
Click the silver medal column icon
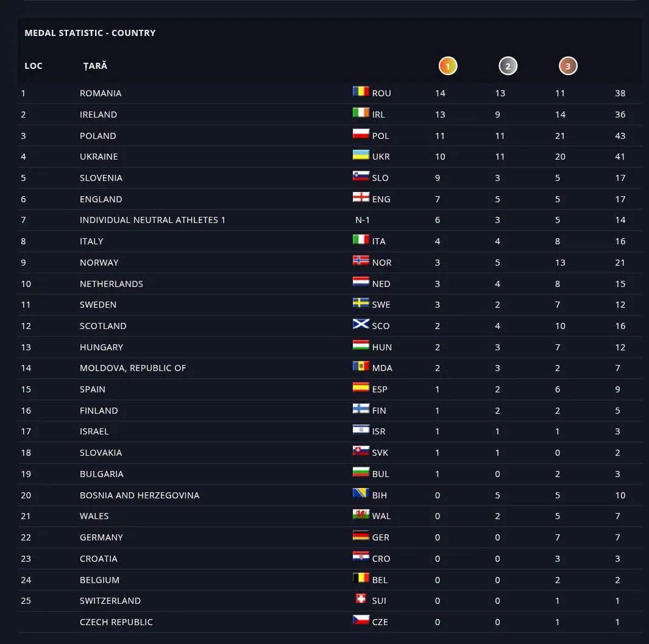pyautogui.click(x=508, y=66)
